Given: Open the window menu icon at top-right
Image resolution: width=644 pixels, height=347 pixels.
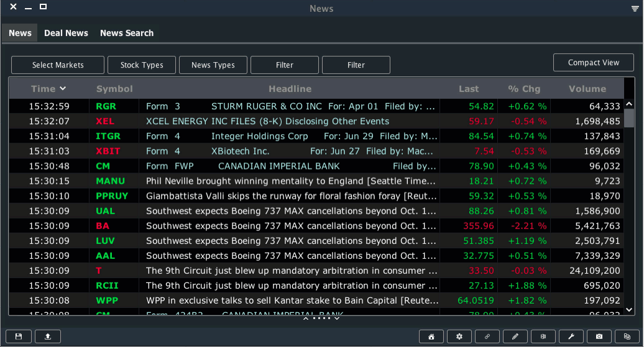Looking at the screenshot, I should click(635, 8).
